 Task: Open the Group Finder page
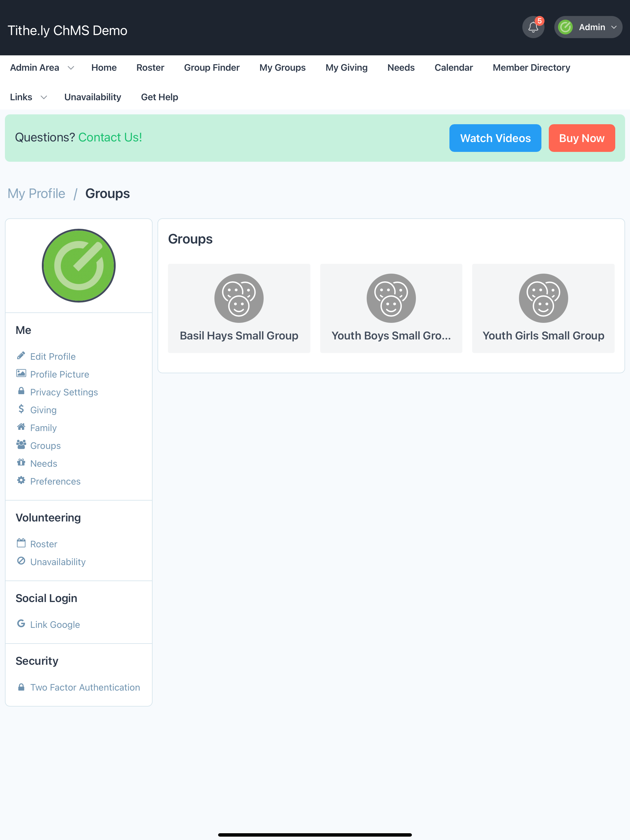click(212, 68)
